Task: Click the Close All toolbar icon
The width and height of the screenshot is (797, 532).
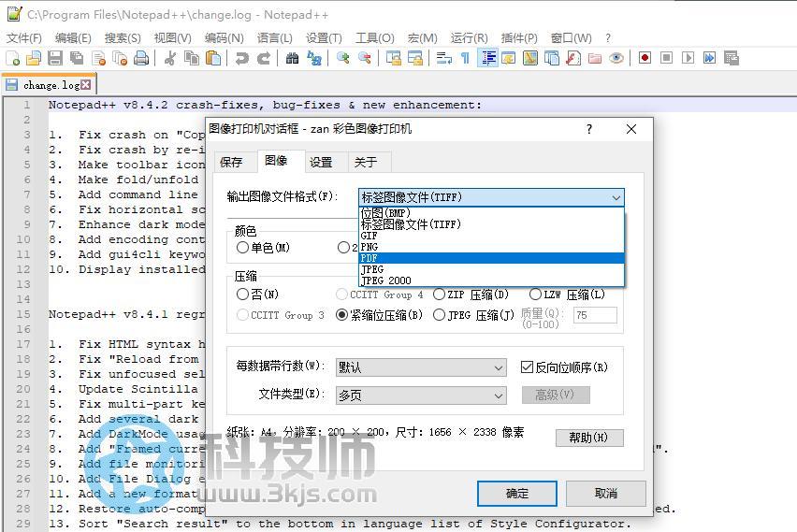Action: coord(120,58)
